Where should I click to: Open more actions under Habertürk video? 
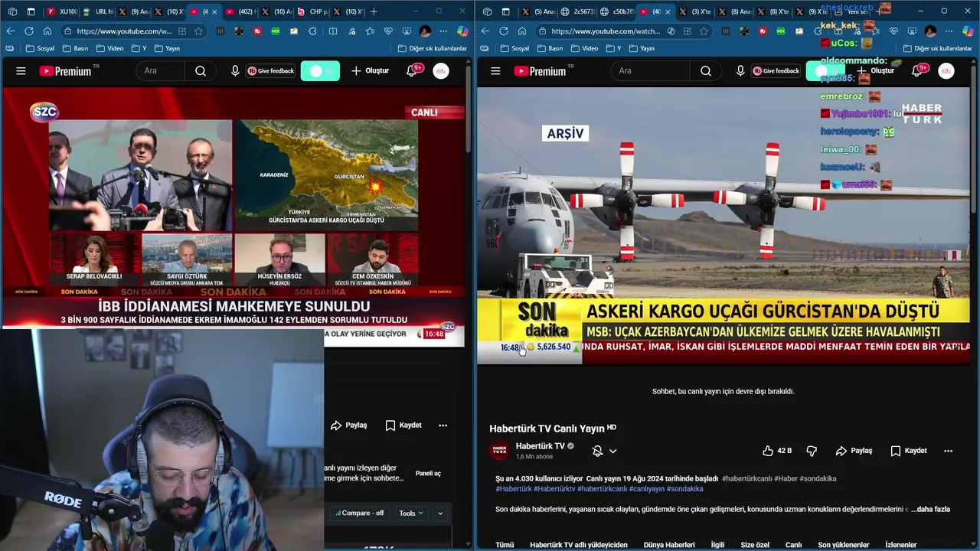click(948, 451)
